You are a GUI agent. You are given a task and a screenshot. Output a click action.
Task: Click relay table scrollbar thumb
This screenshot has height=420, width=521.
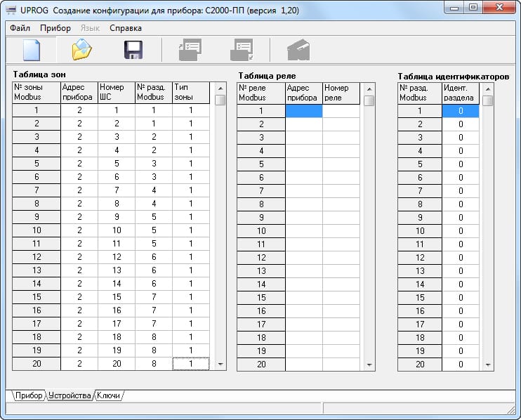369,100
